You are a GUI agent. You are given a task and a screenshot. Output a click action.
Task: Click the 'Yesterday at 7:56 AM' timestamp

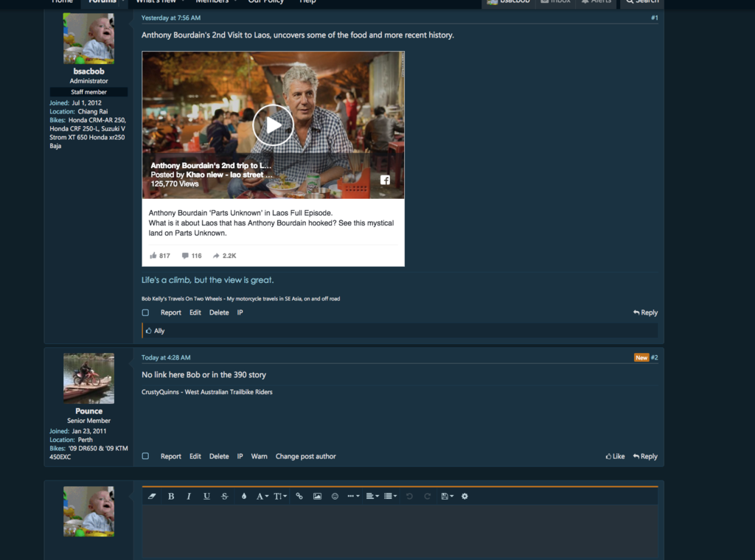171,18
